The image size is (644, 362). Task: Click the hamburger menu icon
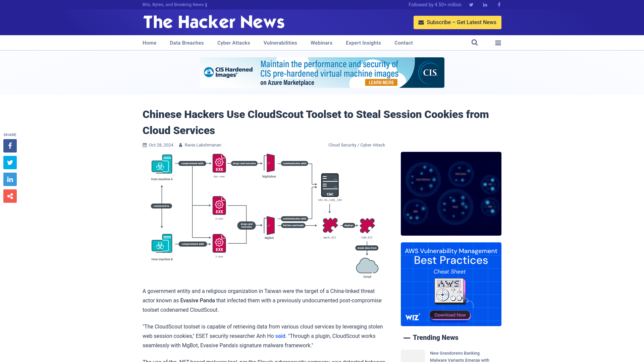point(498,43)
